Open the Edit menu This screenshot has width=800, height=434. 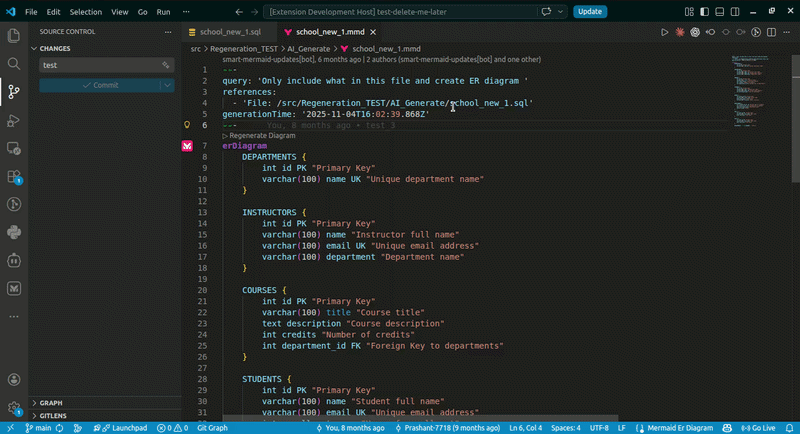pos(53,12)
